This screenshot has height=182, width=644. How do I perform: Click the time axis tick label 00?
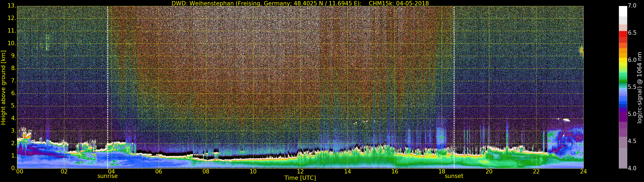(19, 171)
